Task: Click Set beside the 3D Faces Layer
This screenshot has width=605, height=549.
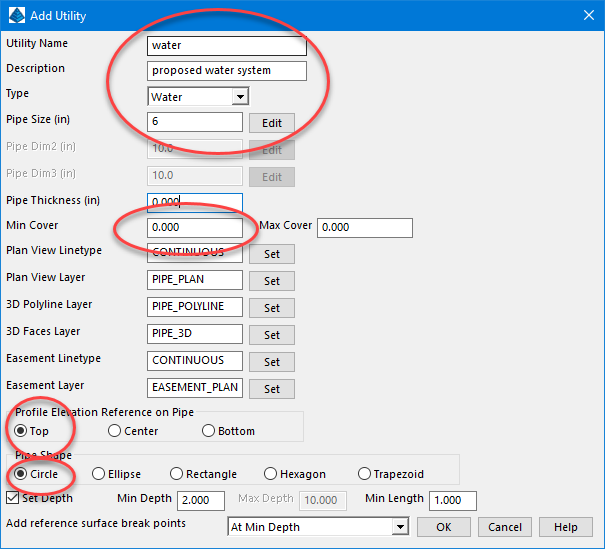Action: pos(271,335)
